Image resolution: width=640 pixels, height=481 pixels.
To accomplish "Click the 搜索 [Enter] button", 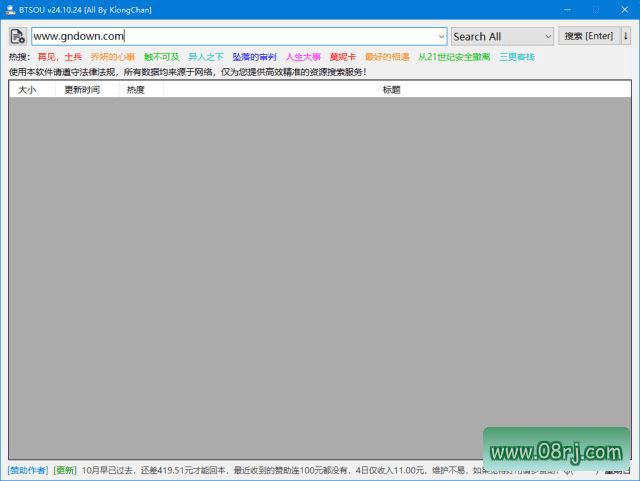I will tap(589, 36).
